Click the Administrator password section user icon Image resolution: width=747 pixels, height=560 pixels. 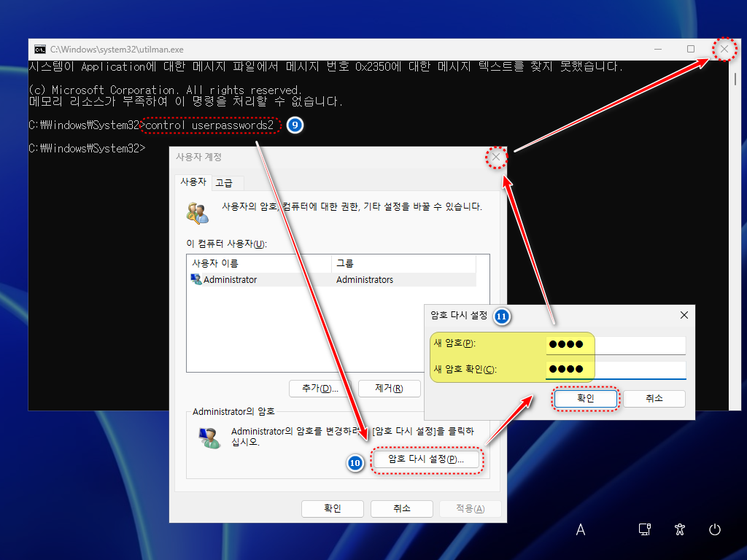click(209, 437)
